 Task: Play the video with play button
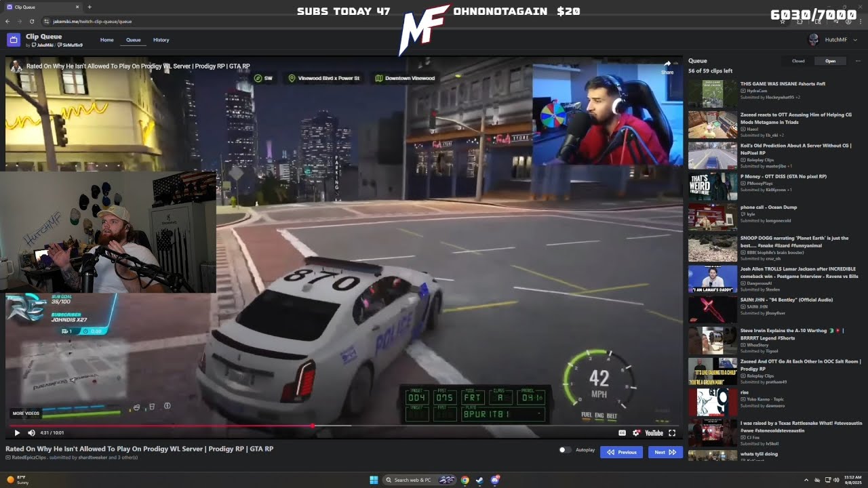point(17,432)
